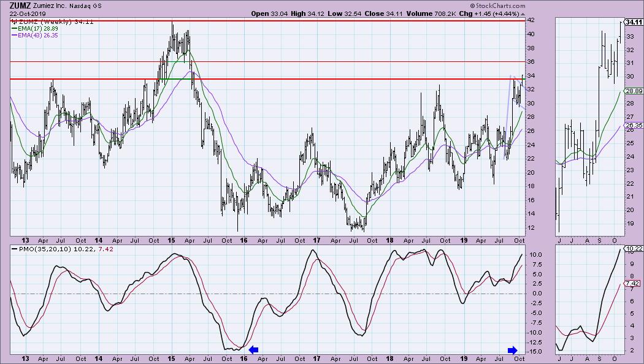
Task: Click the Nasdaq GS exchange label
Action: [85, 6]
